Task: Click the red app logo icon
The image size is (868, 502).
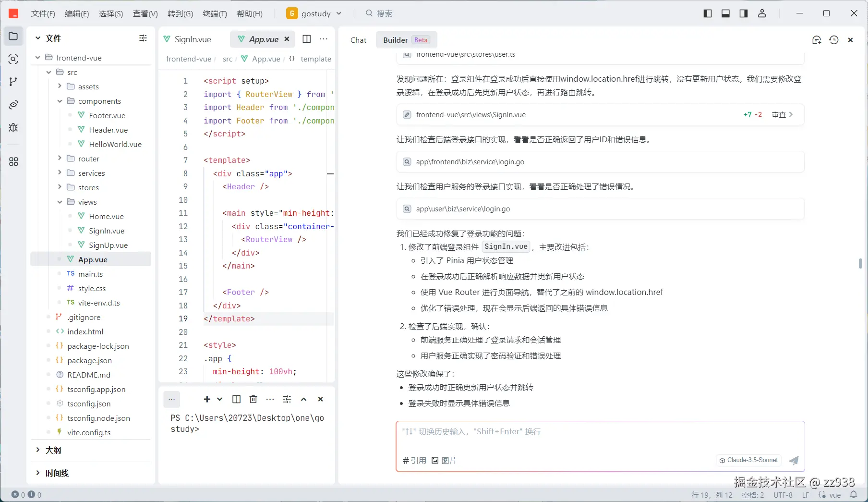Action: [13, 13]
